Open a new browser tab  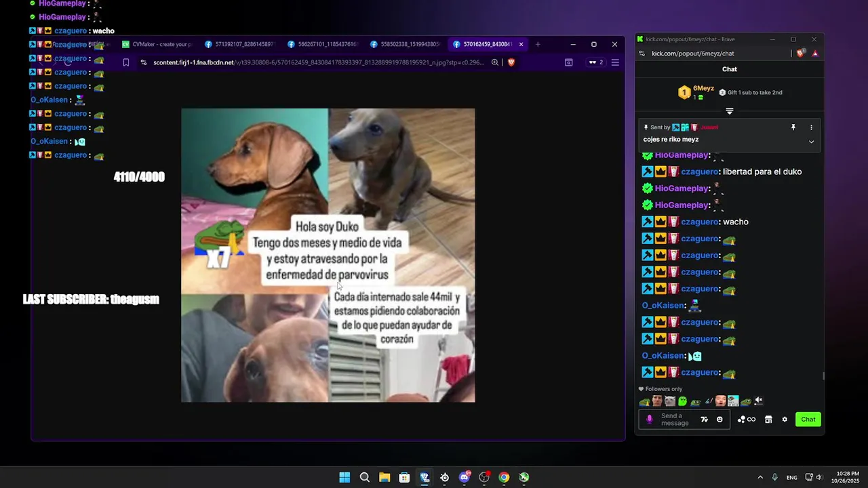538,44
